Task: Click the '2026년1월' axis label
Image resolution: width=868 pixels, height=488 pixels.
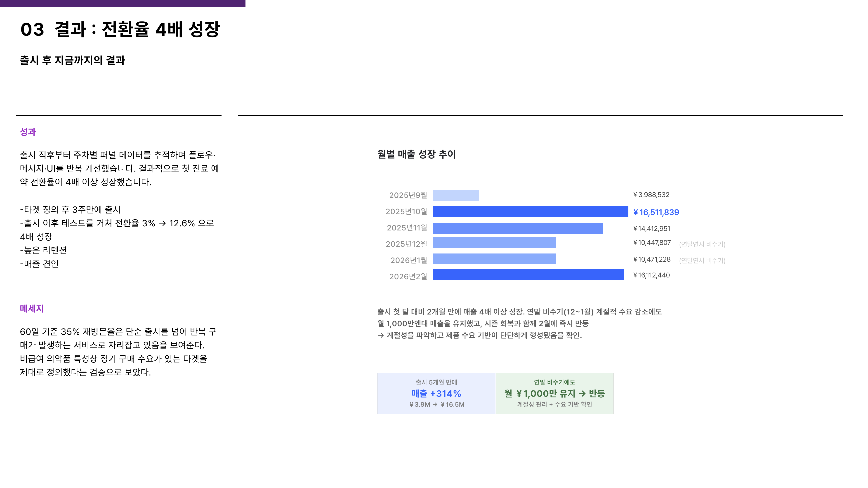Action: (x=409, y=260)
